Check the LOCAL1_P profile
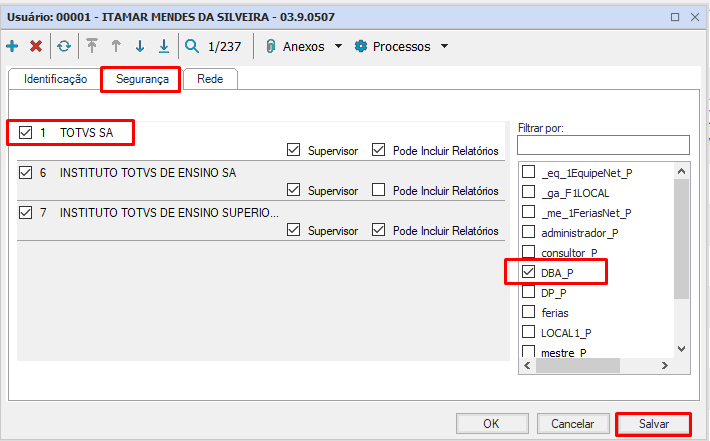Screen dimensions: 710x441 528,331
